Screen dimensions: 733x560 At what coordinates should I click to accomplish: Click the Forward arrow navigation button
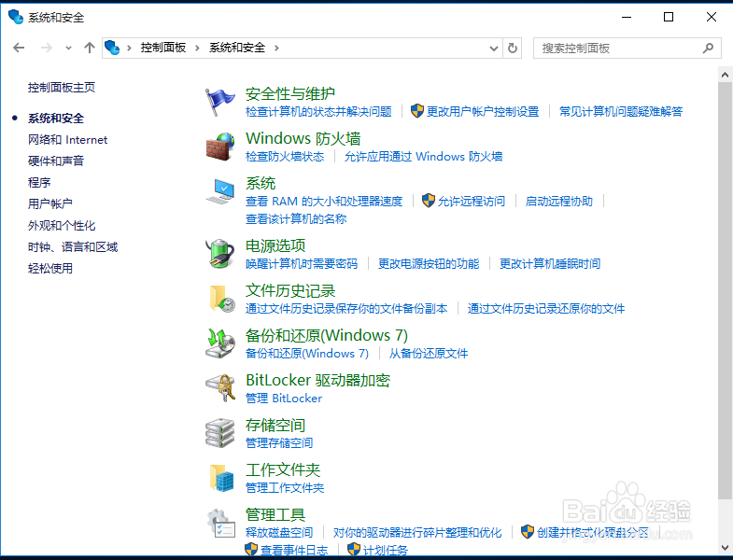pos(46,48)
